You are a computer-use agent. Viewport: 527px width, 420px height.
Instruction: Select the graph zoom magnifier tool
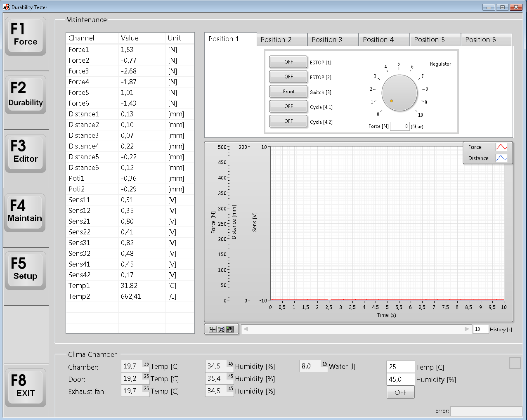(221, 329)
